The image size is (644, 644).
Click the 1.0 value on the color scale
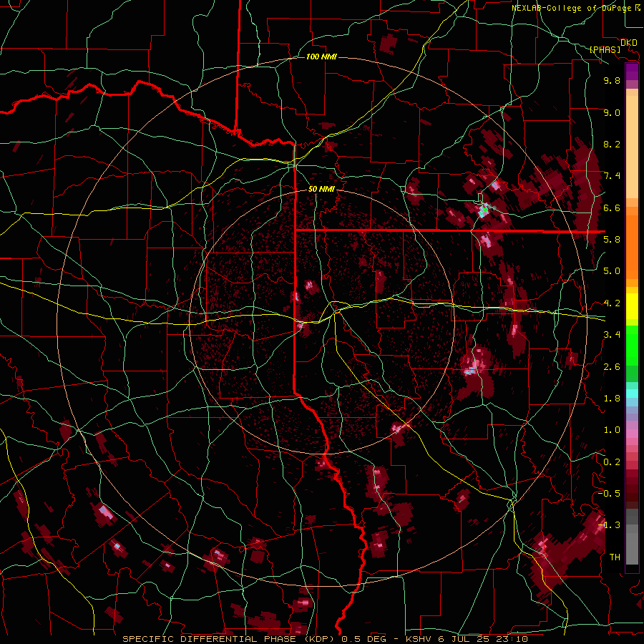pyautogui.click(x=612, y=430)
